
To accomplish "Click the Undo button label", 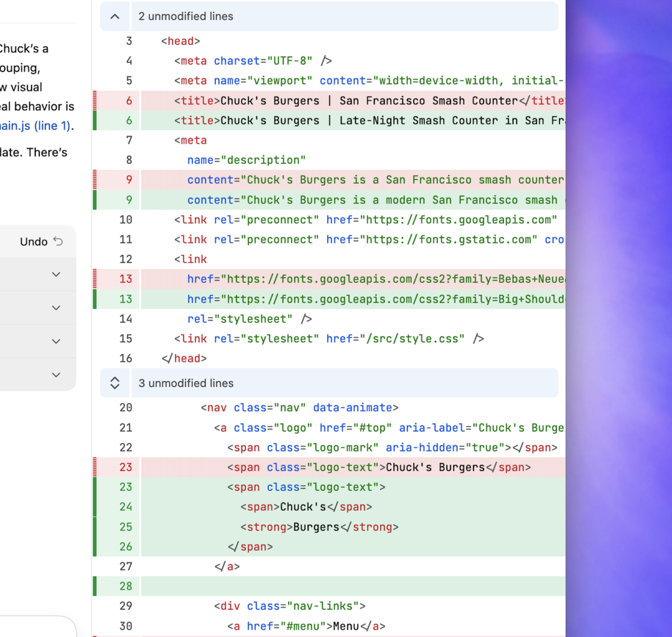I will point(34,241).
